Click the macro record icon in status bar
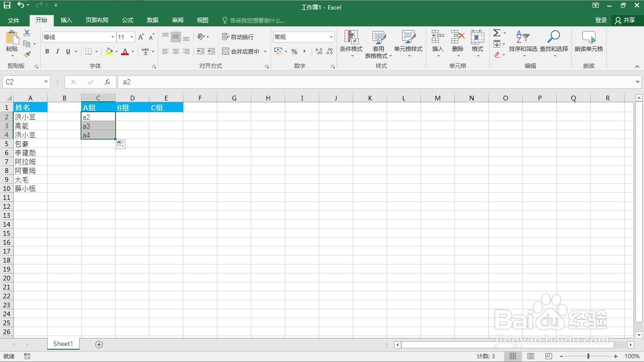The width and height of the screenshot is (644, 362). [x=27, y=356]
